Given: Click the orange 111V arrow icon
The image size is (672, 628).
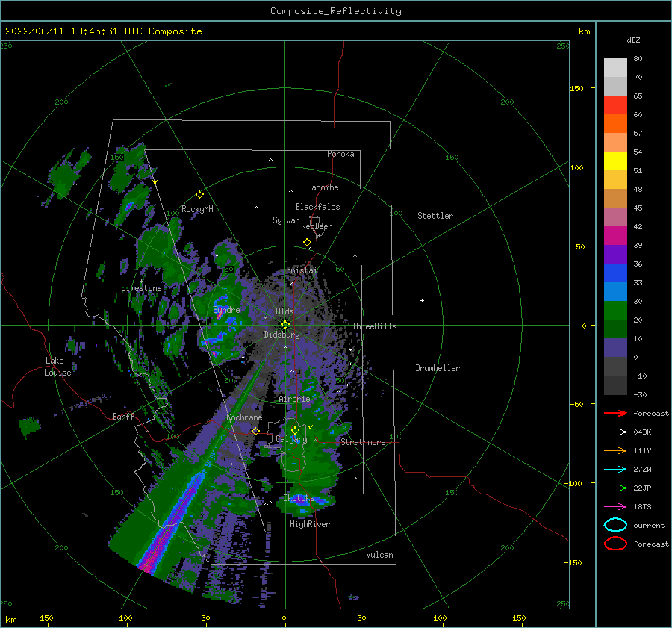Looking at the screenshot, I should point(615,450).
